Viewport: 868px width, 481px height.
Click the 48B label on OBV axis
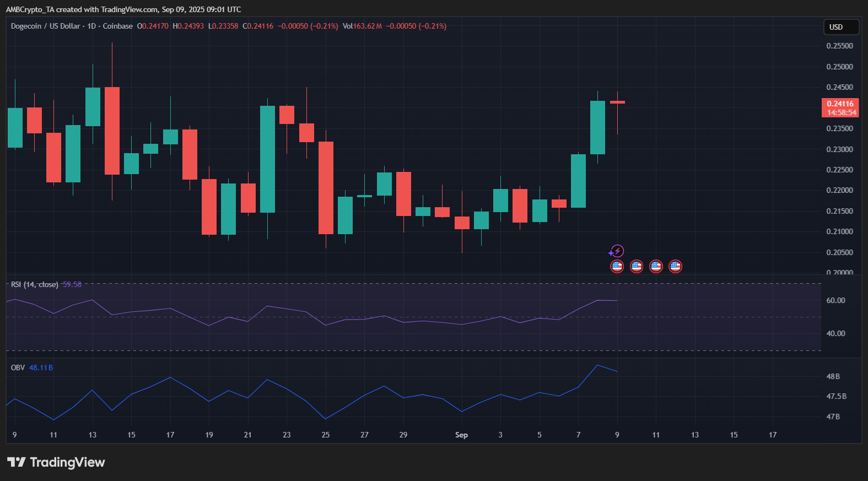pyautogui.click(x=833, y=376)
